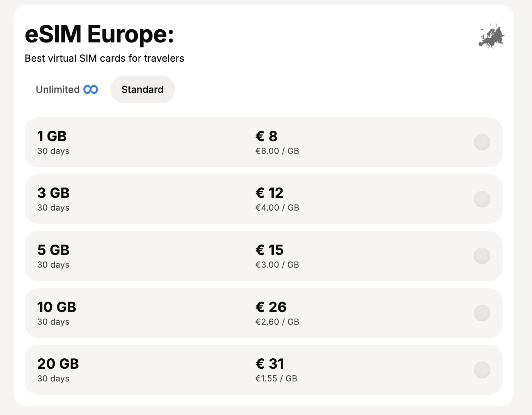The image size is (532, 415).
Task: Select the 1 GB plan radio button
Action: pos(482,142)
